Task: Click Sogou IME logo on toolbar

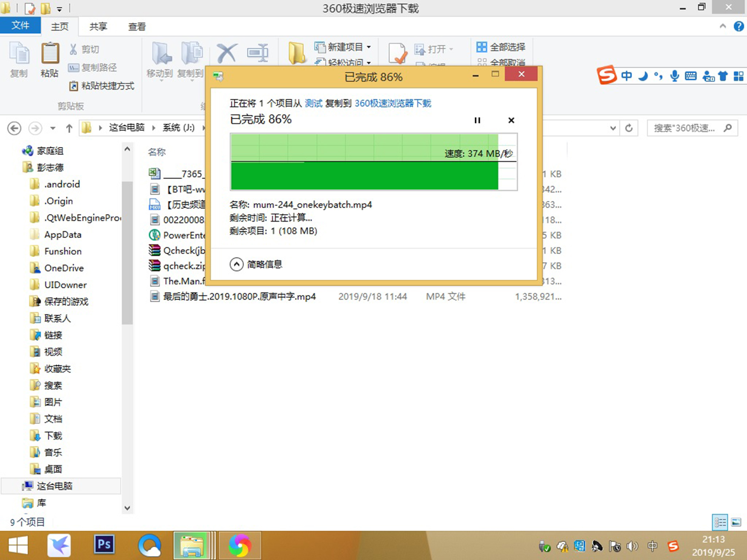Action: tap(607, 75)
